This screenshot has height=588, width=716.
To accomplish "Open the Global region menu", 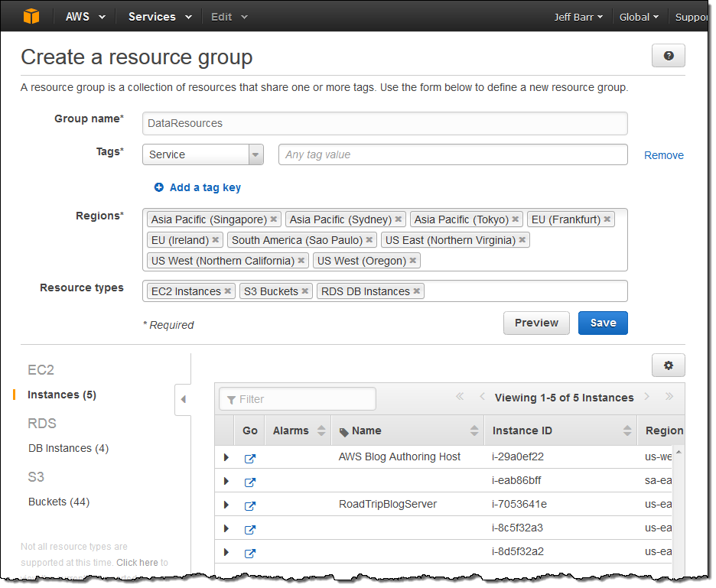I will [639, 17].
